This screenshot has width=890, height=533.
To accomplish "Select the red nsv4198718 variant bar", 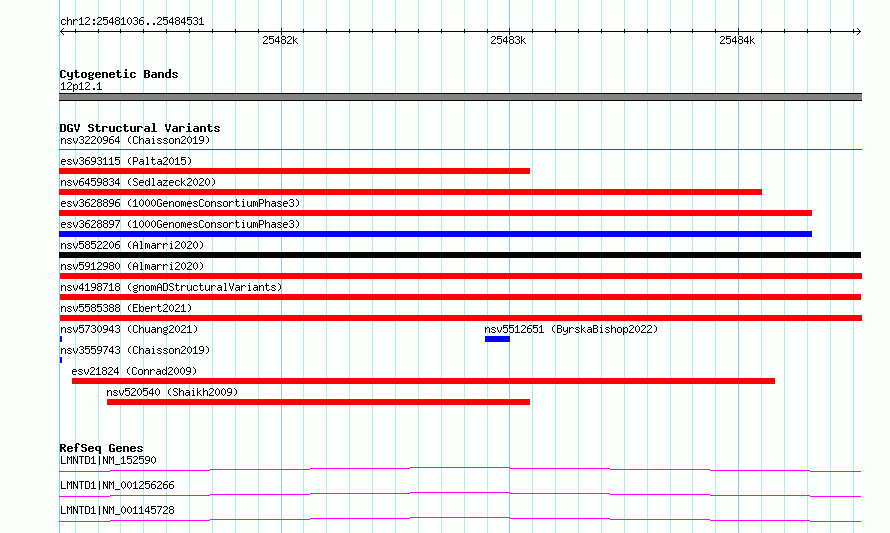I will pos(460,297).
